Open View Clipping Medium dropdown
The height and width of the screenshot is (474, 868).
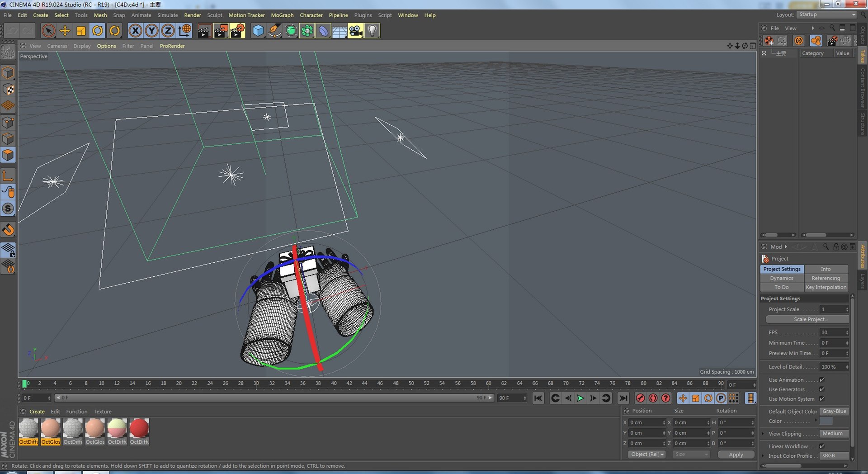click(x=834, y=434)
